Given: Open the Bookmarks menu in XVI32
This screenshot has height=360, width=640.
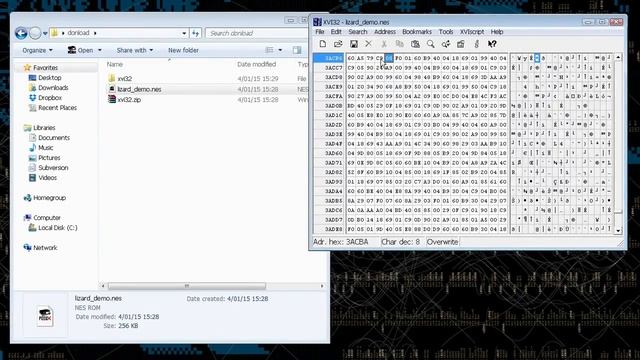Looking at the screenshot, I should click(417, 31).
